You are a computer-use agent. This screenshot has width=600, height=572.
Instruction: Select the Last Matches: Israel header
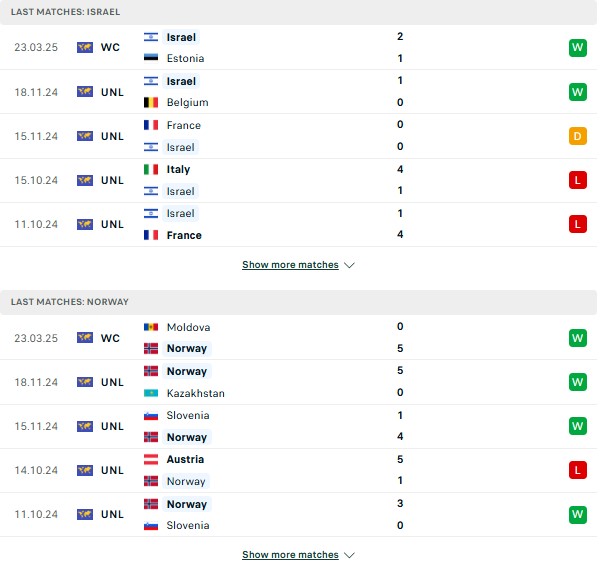[x=298, y=12]
